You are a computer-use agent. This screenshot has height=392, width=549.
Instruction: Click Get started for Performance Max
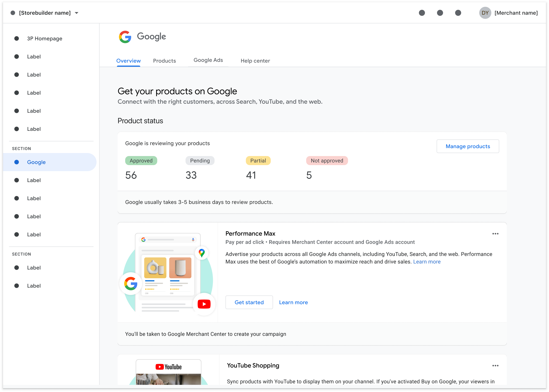point(249,302)
